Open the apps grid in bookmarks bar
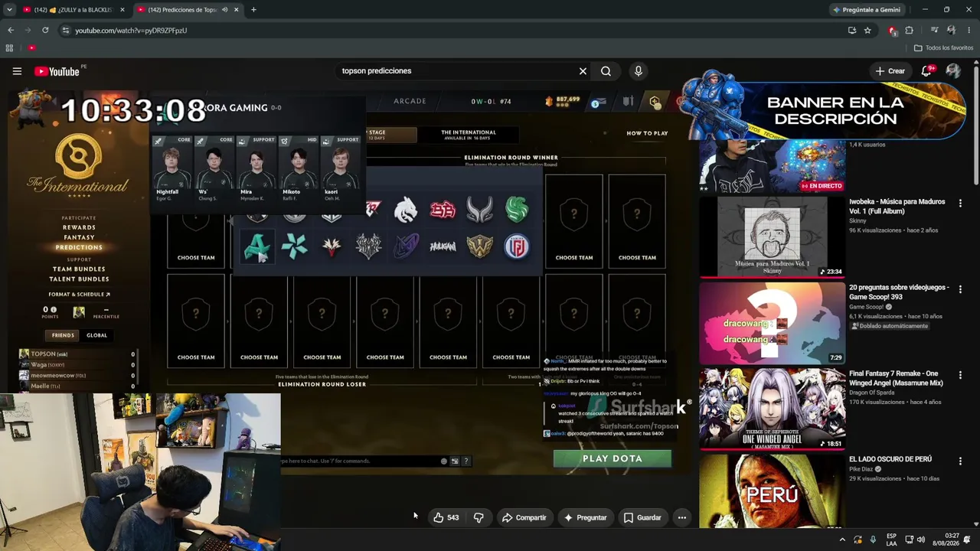 point(9,47)
